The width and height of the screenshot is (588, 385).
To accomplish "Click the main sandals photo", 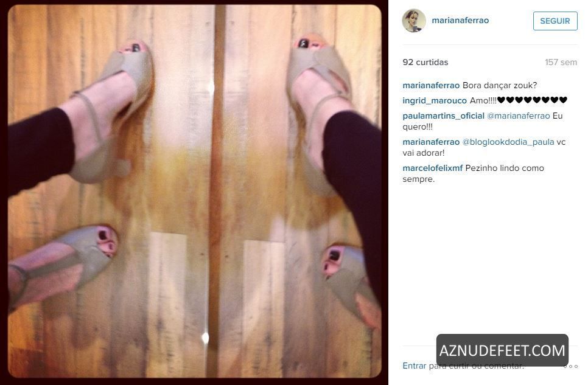I will 195,191.
